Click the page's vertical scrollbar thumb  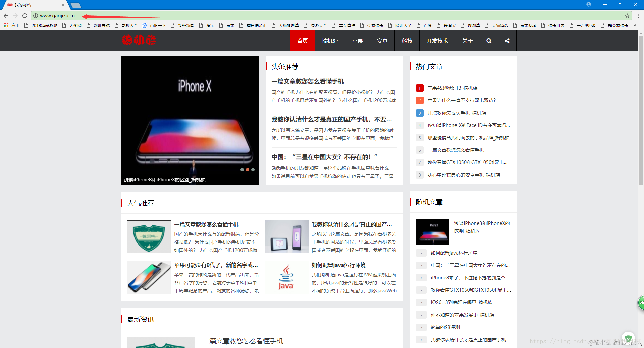(x=641, y=110)
